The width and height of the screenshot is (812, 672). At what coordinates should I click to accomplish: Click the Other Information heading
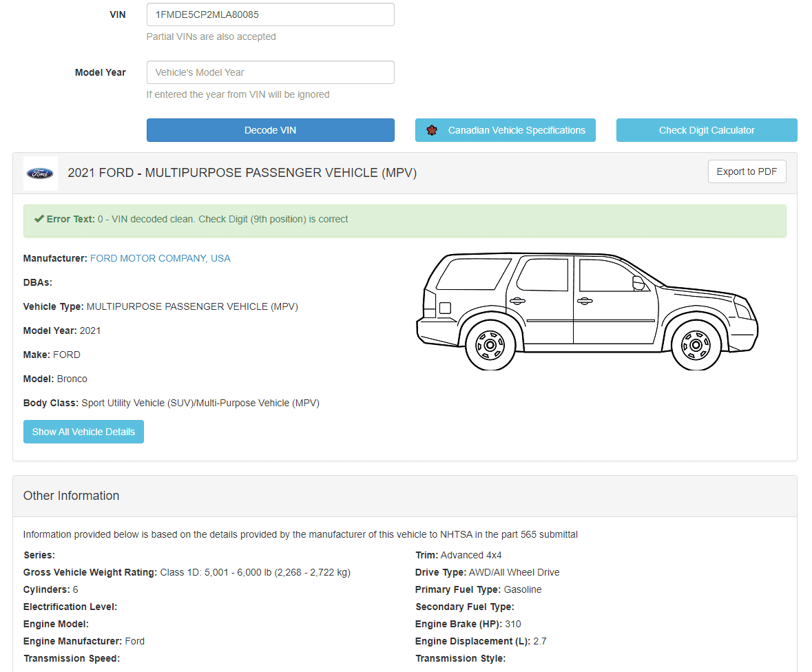72,496
